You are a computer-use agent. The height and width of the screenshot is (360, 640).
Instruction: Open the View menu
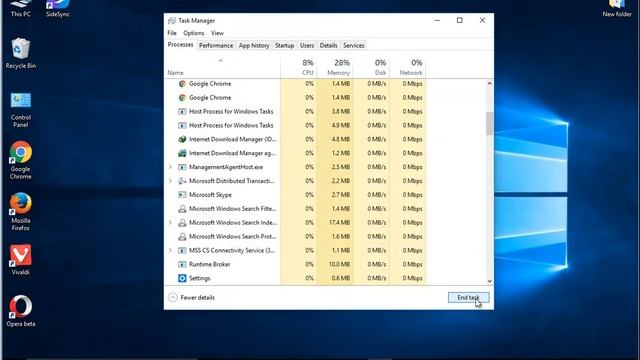click(x=217, y=33)
